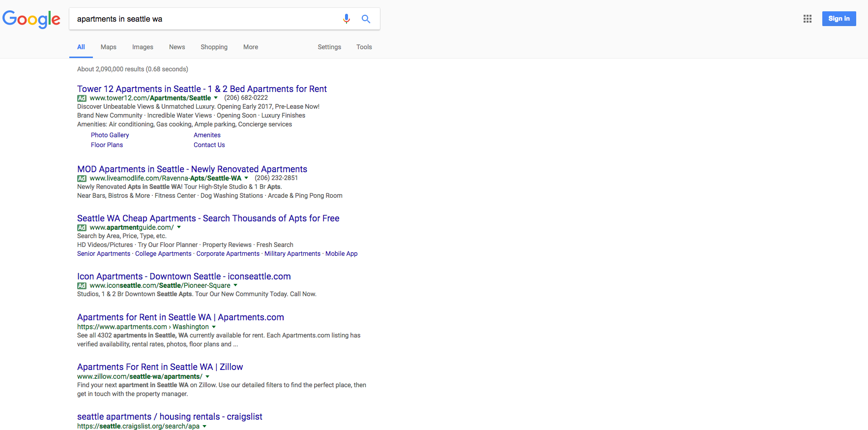The image size is (868, 430).
Task: Click the www.tower12.com/Apartments/Seattle URL text
Action: (150, 98)
